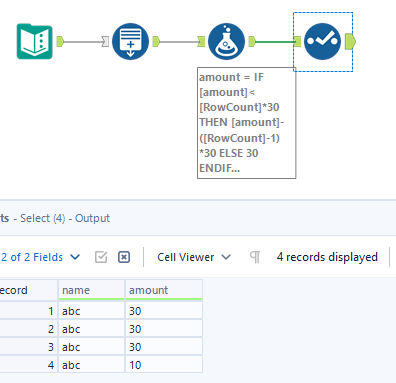
Task: Click amount cell 30 in row 2
Action: [164, 329]
